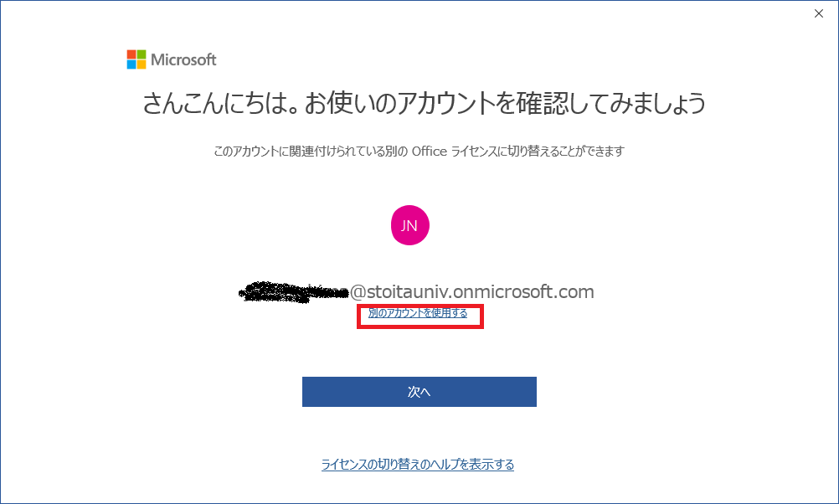This screenshot has width=839, height=504.
Task: Click the blacked-out part of the email
Action: [293, 292]
